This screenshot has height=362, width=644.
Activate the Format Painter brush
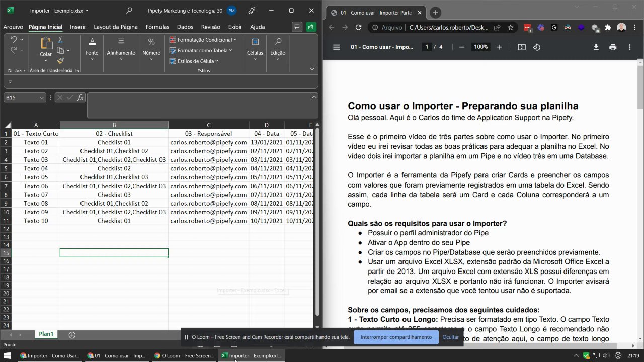pyautogui.click(x=60, y=61)
